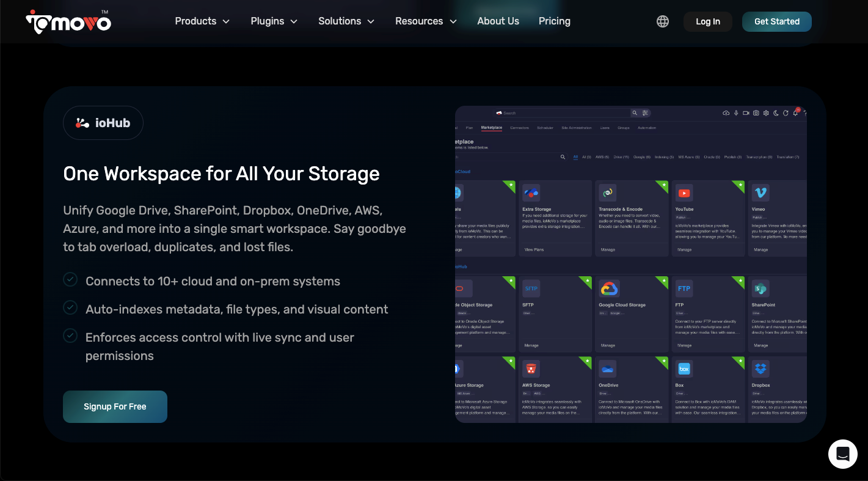The height and width of the screenshot is (481, 868).
Task: Click the OneDrive cloud icon
Action: pos(608,369)
